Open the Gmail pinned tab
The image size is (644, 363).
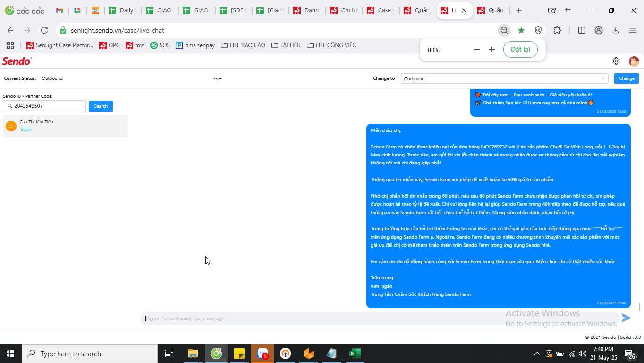tap(59, 10)
